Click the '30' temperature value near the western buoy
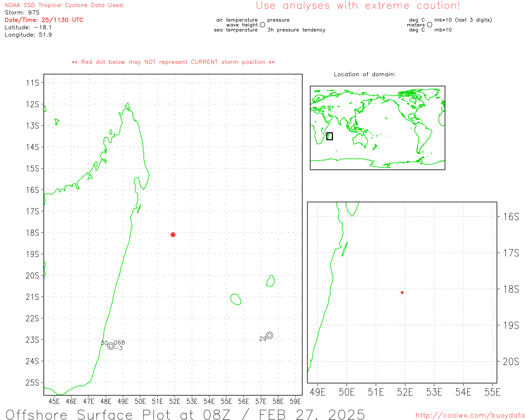The height and width of the screenshot is (420, 525). click(x=104, y=343)
